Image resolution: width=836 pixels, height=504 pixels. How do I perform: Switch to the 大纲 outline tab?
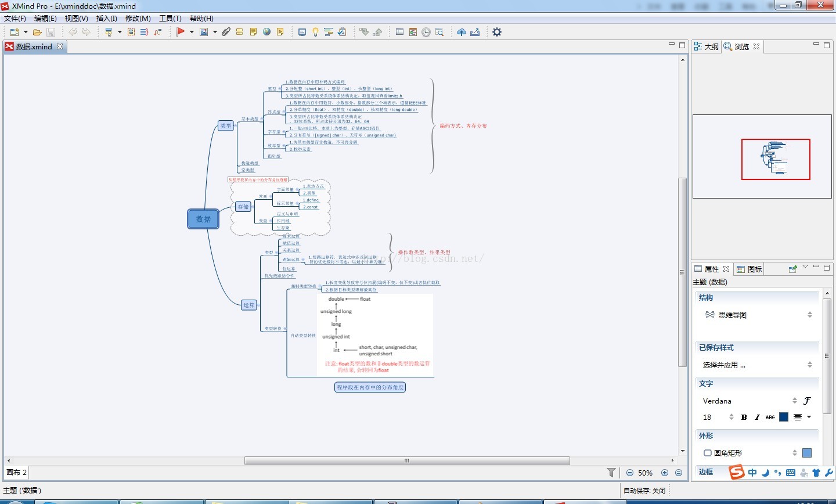tap(707, 46)
